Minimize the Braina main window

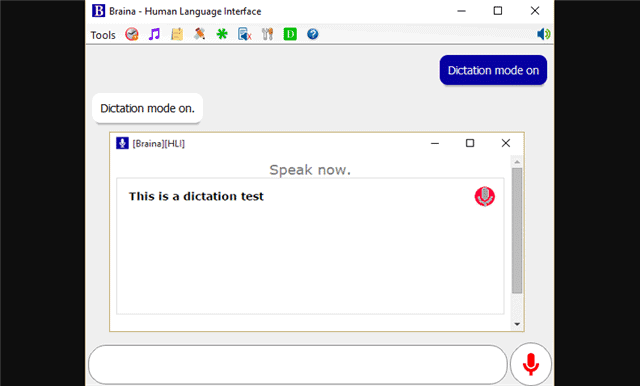coord(461,11)
